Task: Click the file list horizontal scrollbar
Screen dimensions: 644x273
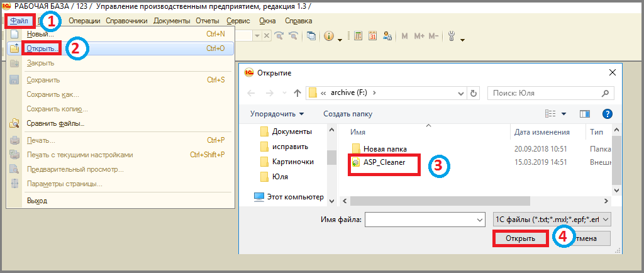Action: pyautogui.click(x=440, y=201)
